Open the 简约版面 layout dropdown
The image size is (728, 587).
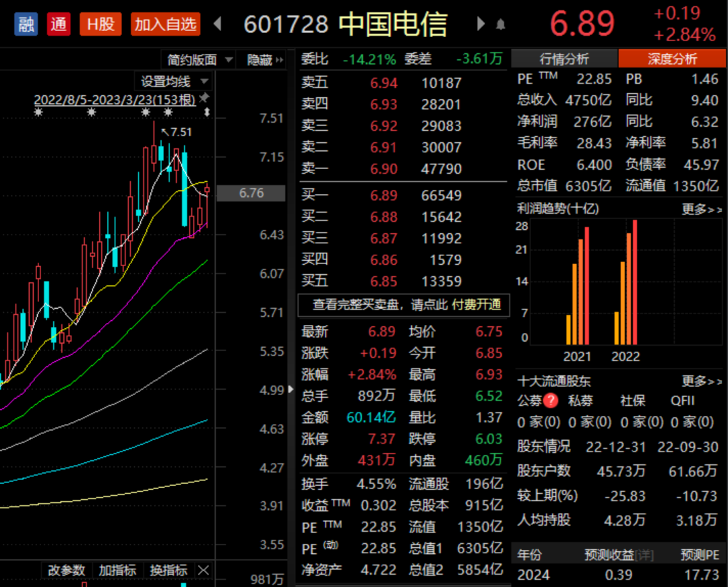click(x=198, y=60)
